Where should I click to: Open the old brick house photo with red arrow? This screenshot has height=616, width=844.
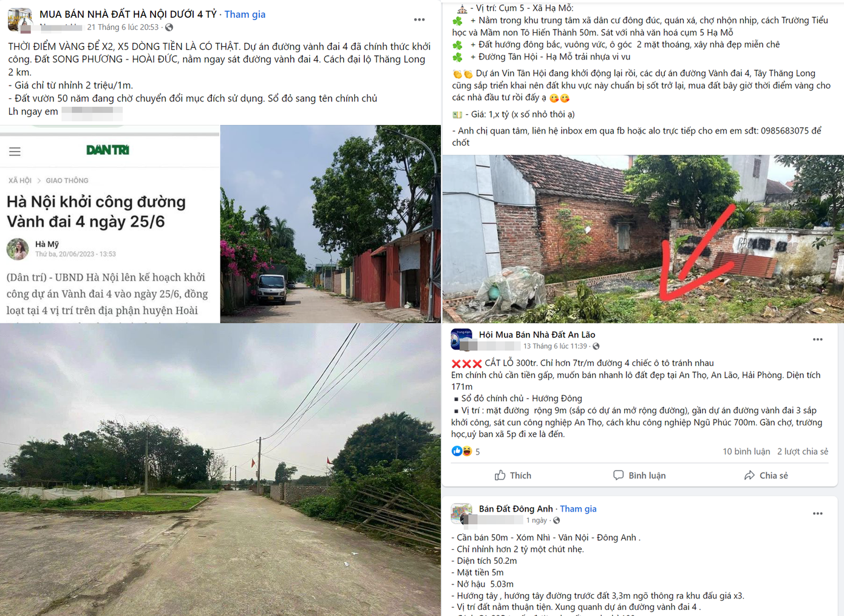pyautogui.click(x=643, y=239)
